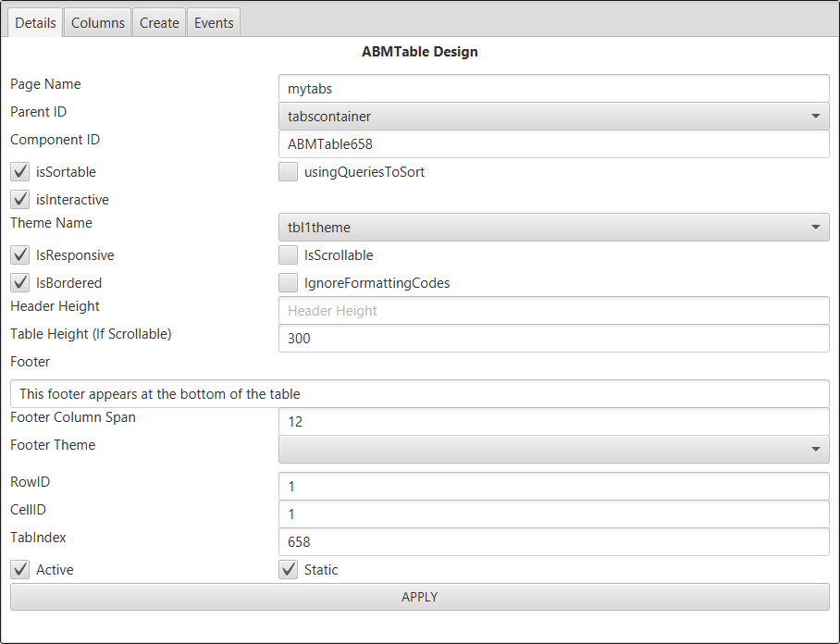This screenshot has height=644, width=840.
Task: Switch to the Columns tab
Action: pos(98,23)
